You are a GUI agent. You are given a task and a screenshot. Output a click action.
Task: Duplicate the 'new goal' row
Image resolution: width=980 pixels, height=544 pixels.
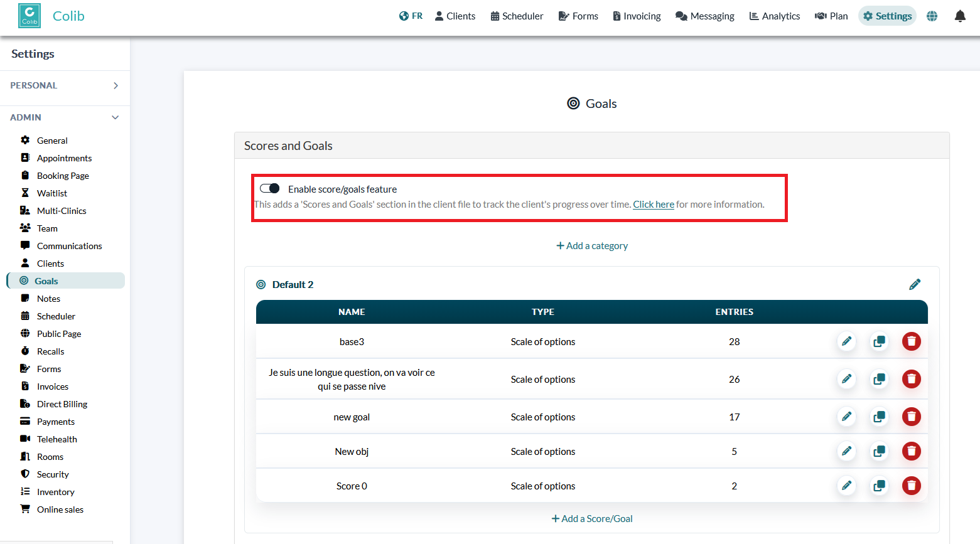880,417
